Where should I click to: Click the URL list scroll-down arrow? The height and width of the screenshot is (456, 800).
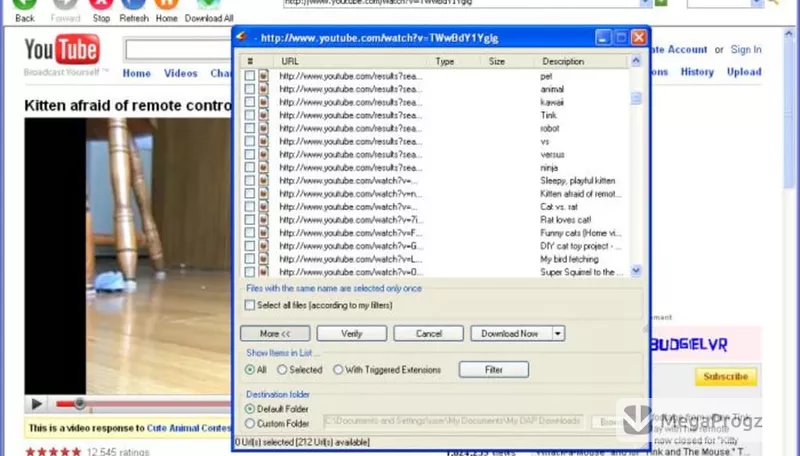click(636, 271)
